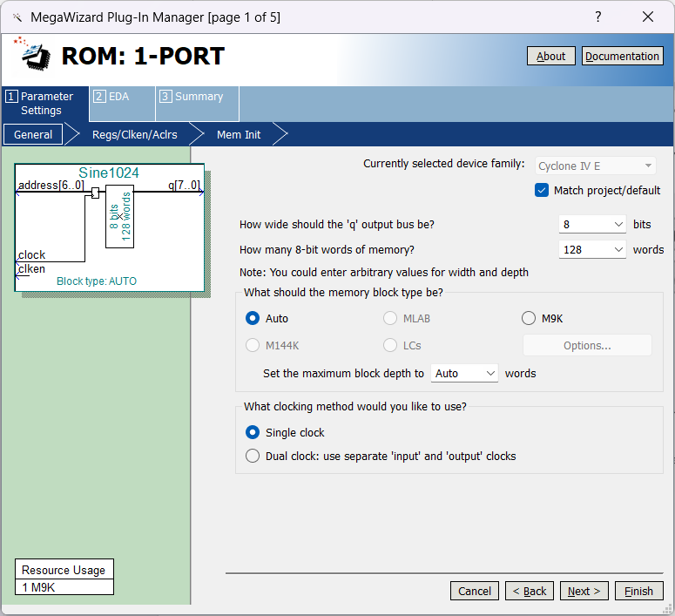This screenshot has width=675, height=616.
Task: Click the wand icon in the title bar
Action: pyautogui.click(x=17, y=17)
